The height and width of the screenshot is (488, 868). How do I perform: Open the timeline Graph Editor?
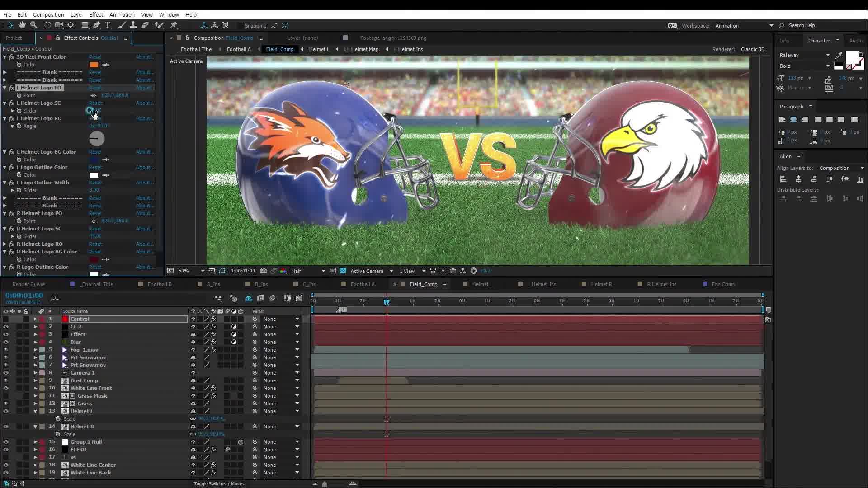click(x=299, y=298)
